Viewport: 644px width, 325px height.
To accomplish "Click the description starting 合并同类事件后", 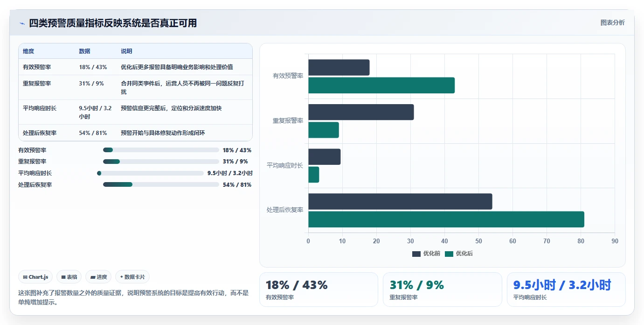I will [x=183, y=87].
